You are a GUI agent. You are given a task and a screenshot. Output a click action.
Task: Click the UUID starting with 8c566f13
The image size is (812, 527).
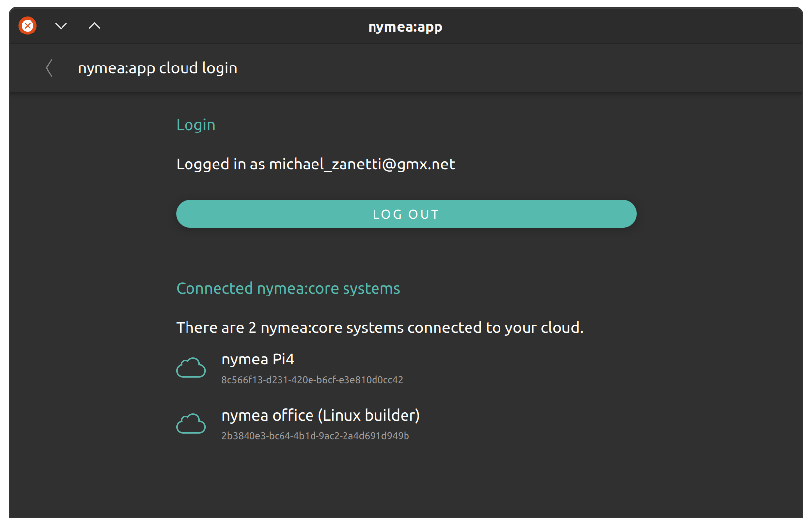[312, 380]
